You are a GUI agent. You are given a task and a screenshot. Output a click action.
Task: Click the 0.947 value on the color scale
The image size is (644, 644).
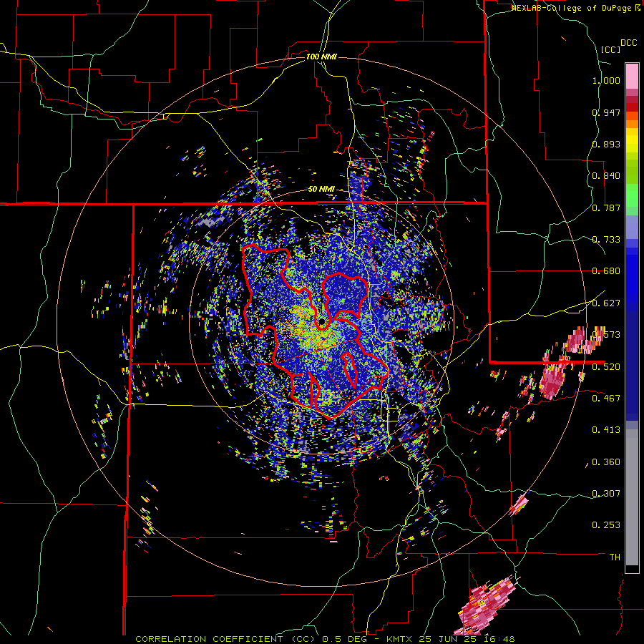tap(606, 112)
